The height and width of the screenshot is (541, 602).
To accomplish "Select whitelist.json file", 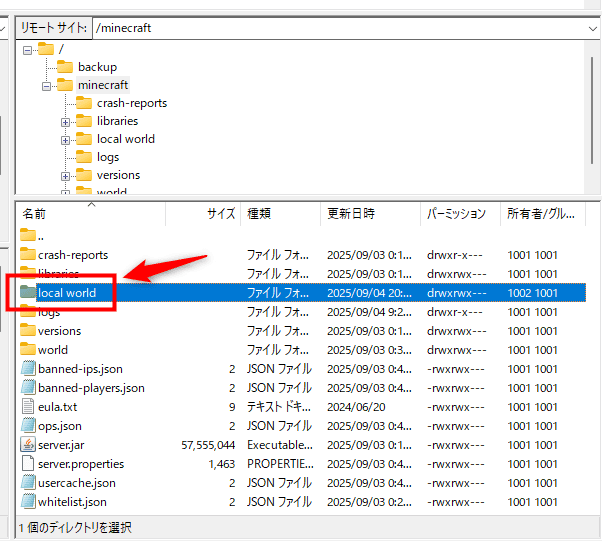I will (x=72, y=502).
